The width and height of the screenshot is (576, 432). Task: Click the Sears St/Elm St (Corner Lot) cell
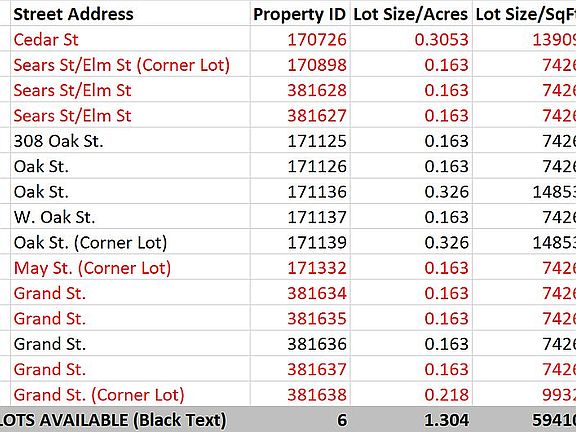pyautogui.click(x=130, y=64)
